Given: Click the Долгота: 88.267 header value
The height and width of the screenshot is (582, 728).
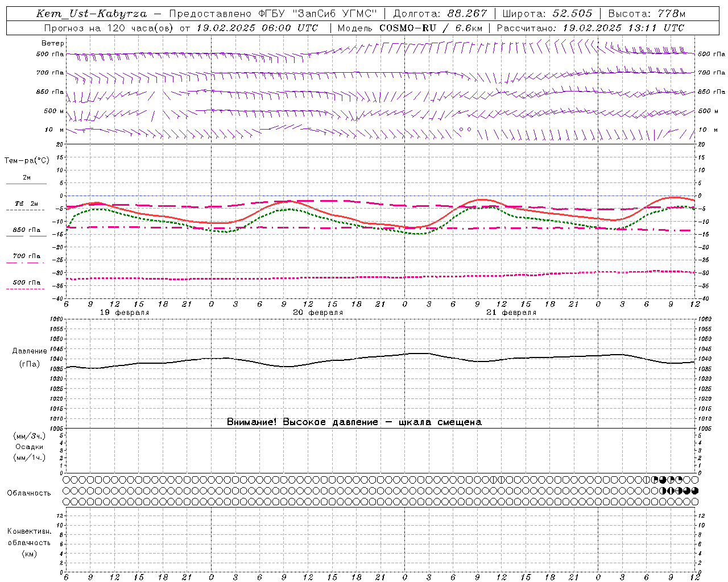Looking at the screenshot, I should [440, 14].
